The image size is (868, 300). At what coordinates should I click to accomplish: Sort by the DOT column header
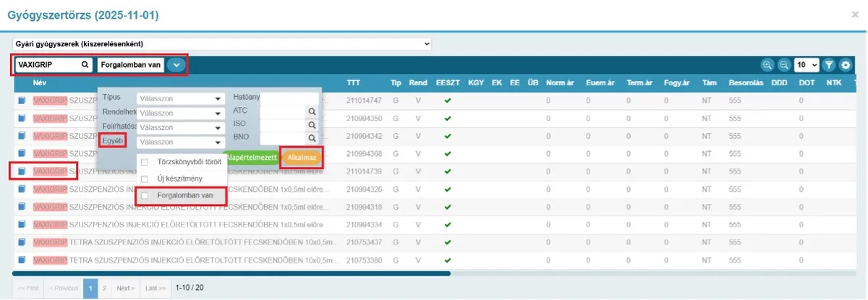[807, 82]
